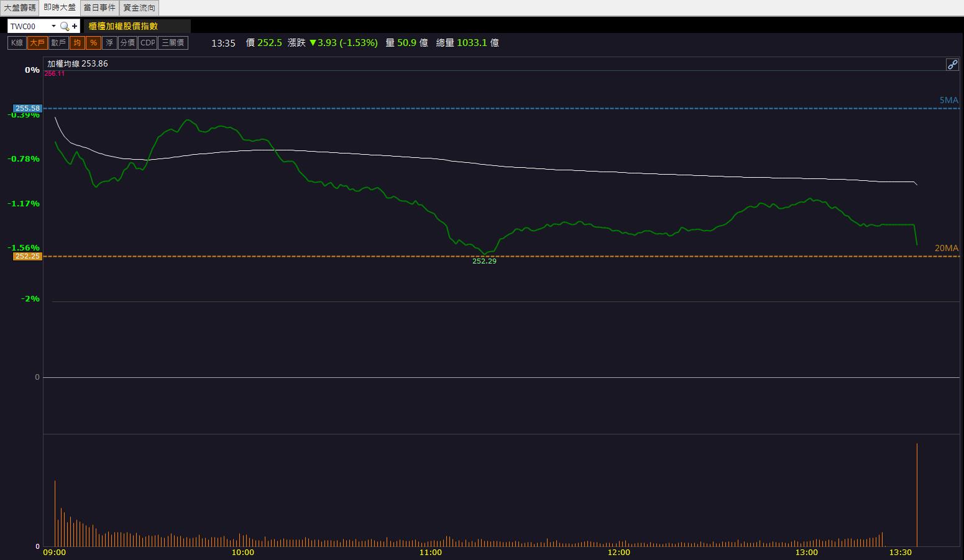Toggle the % percentage axis button
Viewport: 964px width, 560px height.
pyautogui.click(x=93, y=43)
